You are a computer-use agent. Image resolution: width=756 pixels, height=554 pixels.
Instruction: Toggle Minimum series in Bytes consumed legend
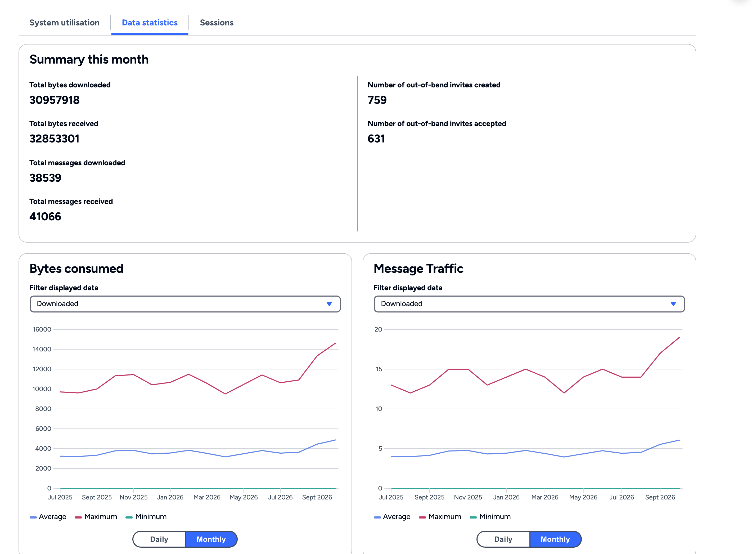[x=146, y=517]
